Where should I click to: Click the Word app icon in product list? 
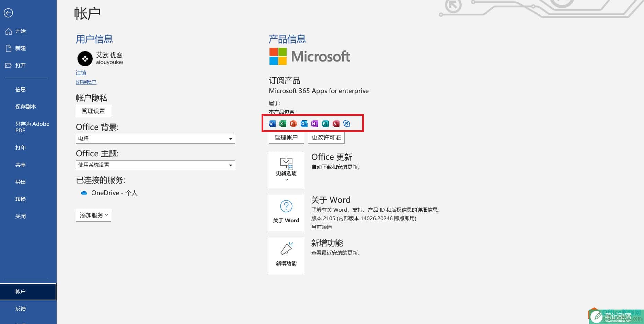coord(272,124)
